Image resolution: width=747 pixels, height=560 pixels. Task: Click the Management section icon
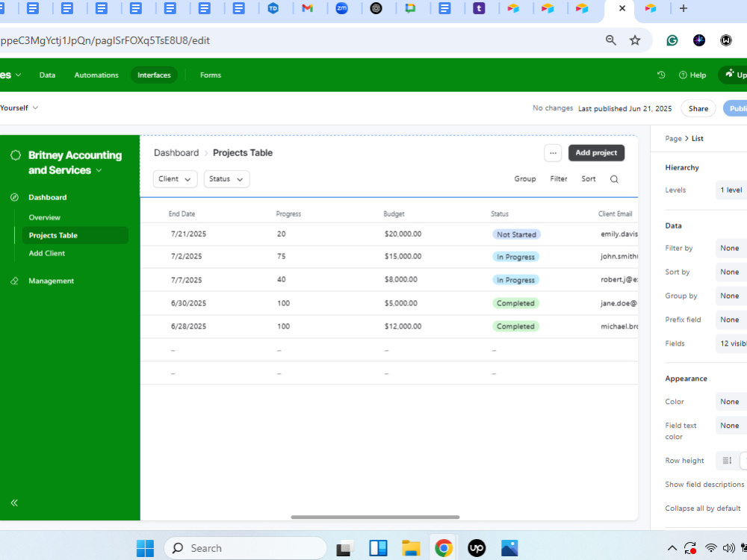tap(15, 281)
